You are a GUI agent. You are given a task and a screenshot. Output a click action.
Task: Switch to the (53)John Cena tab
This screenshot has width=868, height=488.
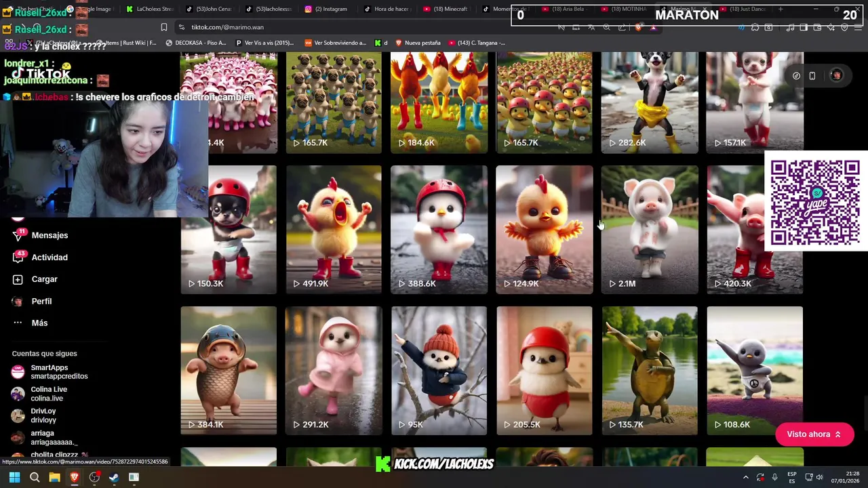(x=210, y=9)
